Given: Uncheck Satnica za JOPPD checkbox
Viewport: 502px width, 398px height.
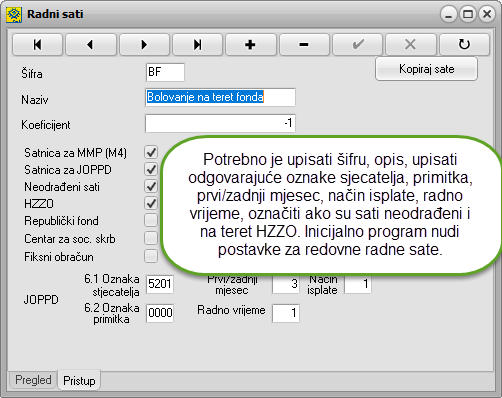Looking at the screenshot, I should (x=151, y=169).
